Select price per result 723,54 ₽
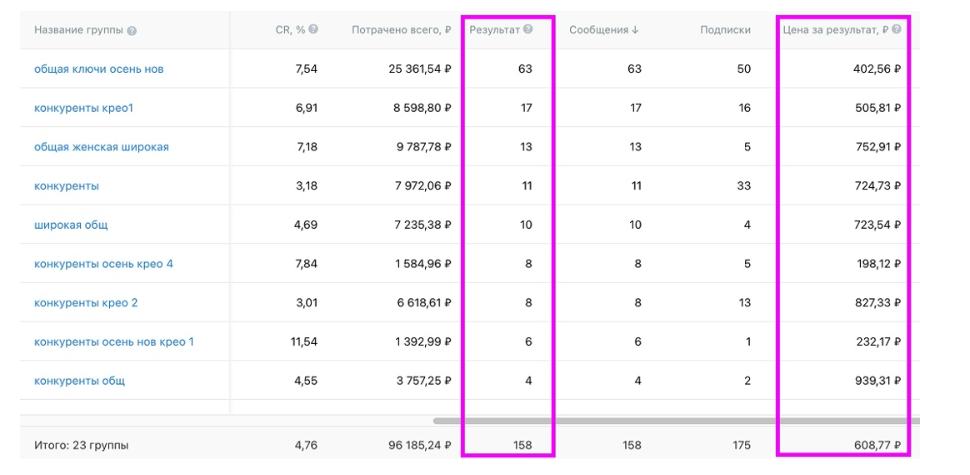Image resolution: width=970 pixels, height=475 pixels. coord(877,225)
